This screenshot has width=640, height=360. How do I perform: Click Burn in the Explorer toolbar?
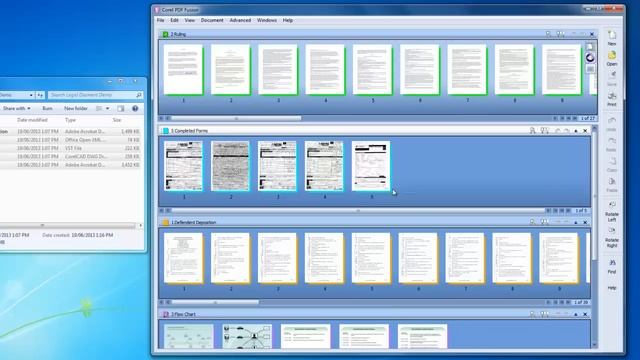tap(47, 109)
